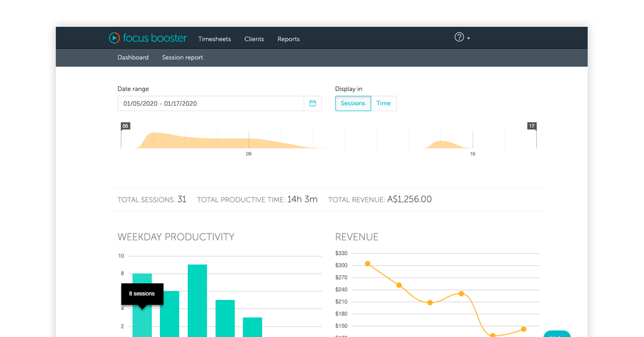The width and height of the screenshot is (644, 337).
Task: Click the Revenue chart heading
Action: click(x=357, y=237)
